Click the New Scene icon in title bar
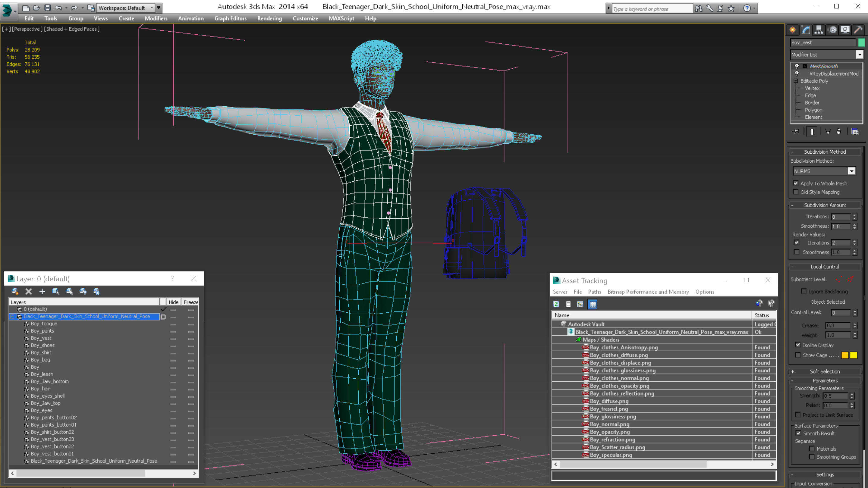 [x=26, y=8]
